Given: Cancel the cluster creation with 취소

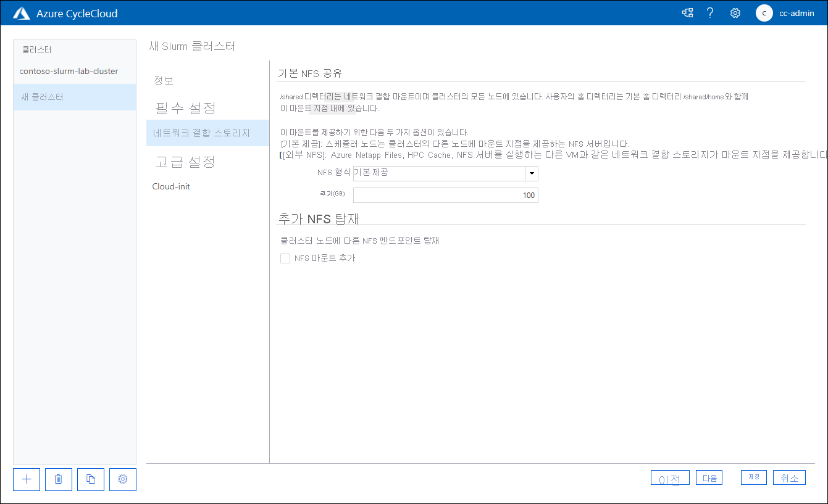Looking at the screenshot, I should [x=789, y=477].
